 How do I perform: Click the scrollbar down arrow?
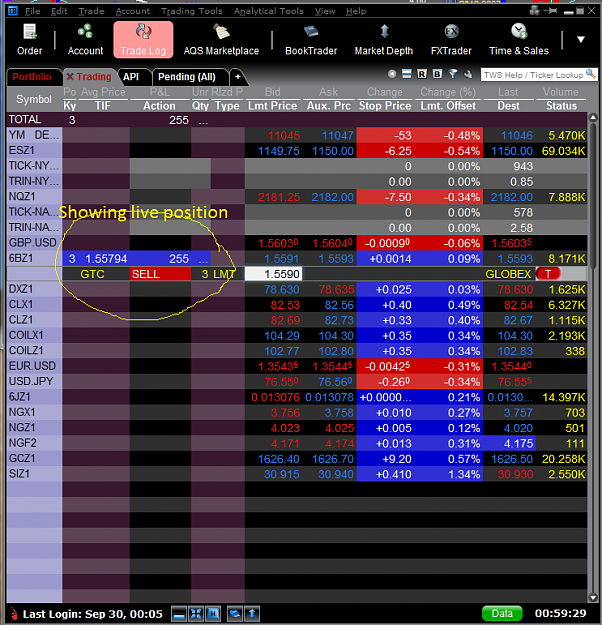[593, 597]
